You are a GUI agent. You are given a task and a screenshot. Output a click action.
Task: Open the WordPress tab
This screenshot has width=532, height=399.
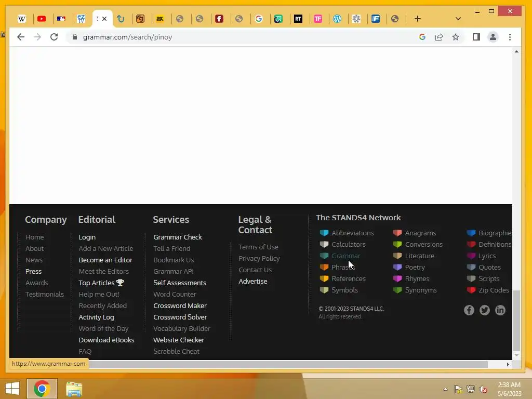pyautogui.click(x=337, y=19)
